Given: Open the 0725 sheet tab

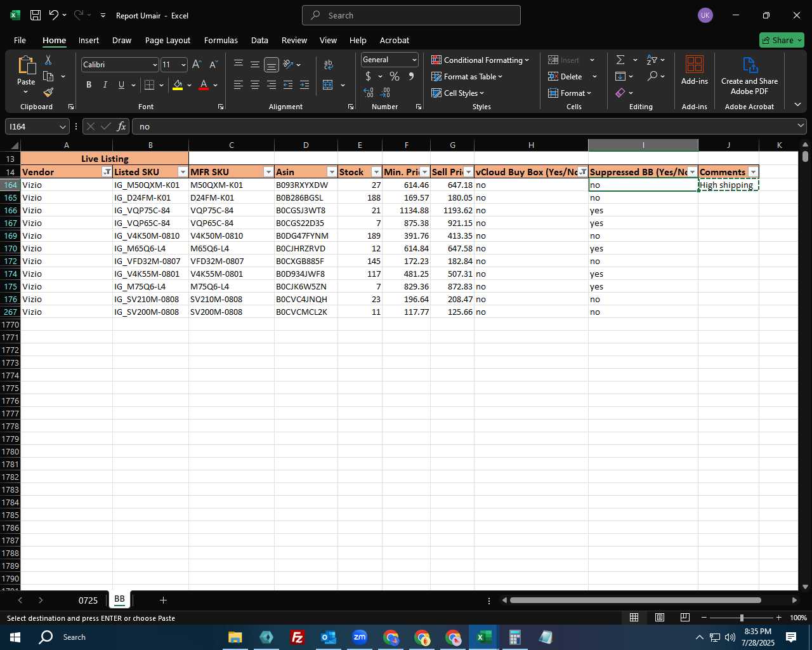Looking at the screenshot, I should [88, 600].
